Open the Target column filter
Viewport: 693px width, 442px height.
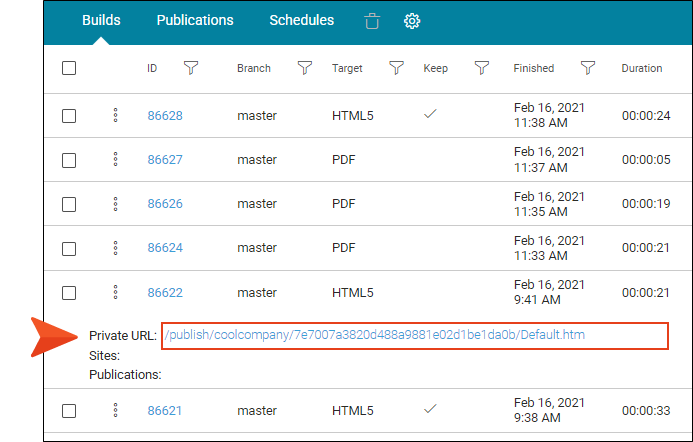[x=396, y=68]
